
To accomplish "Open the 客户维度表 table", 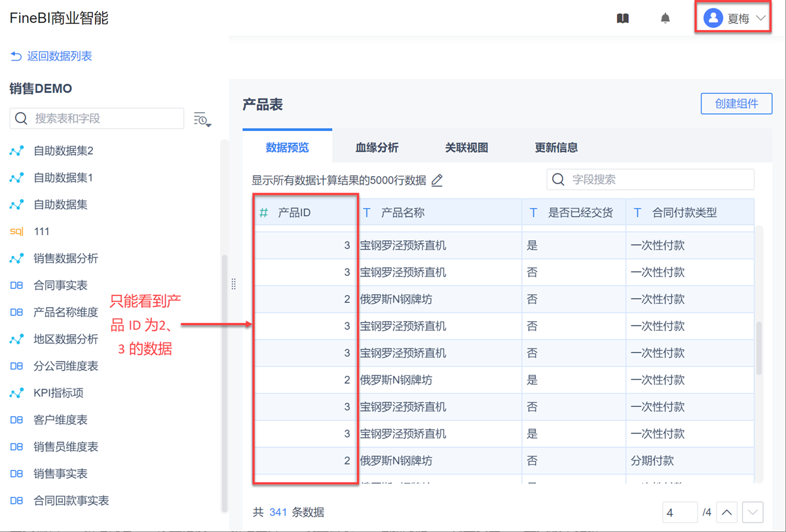I will click(60, 420).
